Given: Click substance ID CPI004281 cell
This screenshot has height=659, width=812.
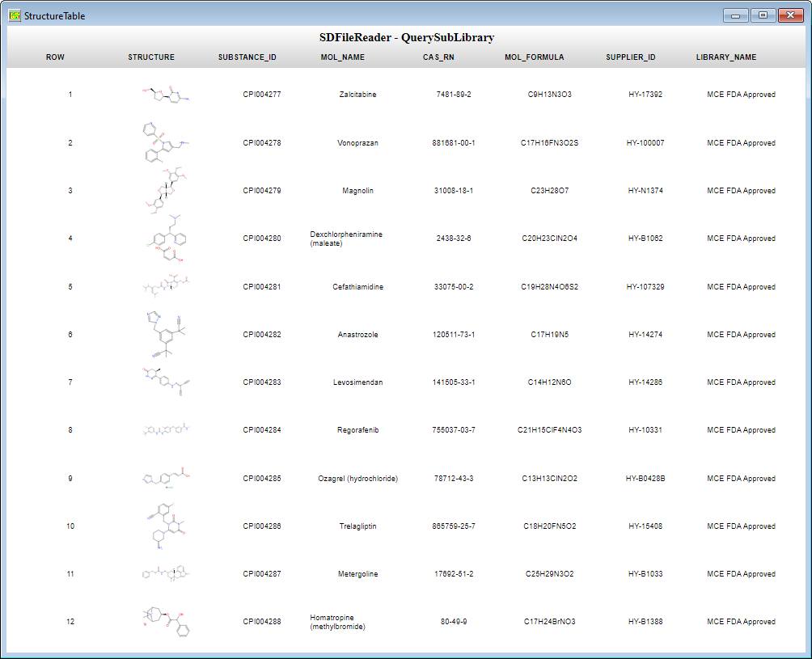Looking at the screenshot, I should tap(262, 287).
